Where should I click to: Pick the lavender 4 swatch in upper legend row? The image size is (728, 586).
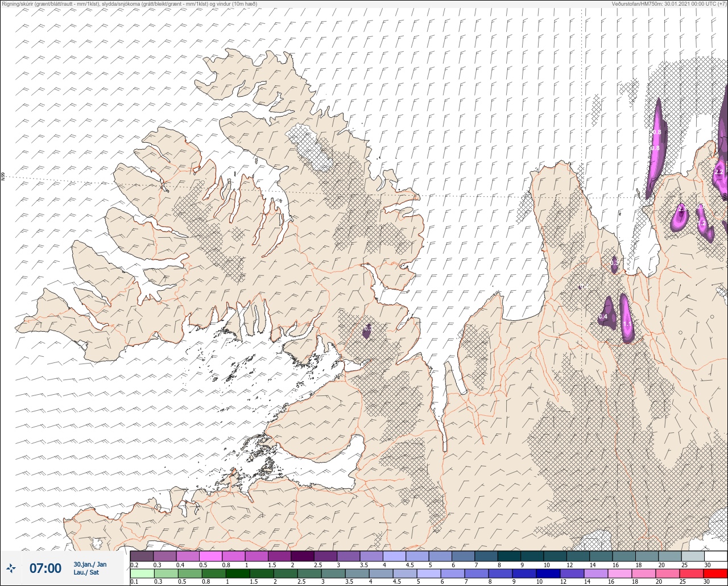click(x=394, y=556)
